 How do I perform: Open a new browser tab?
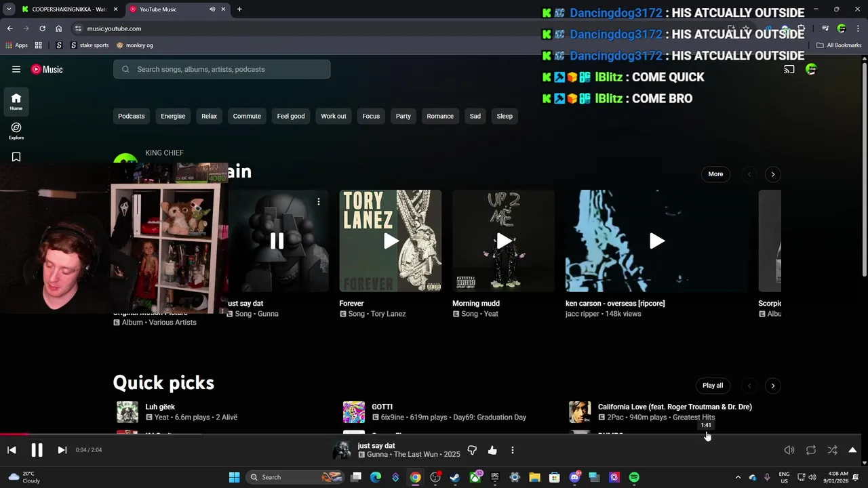coord(239,9)
